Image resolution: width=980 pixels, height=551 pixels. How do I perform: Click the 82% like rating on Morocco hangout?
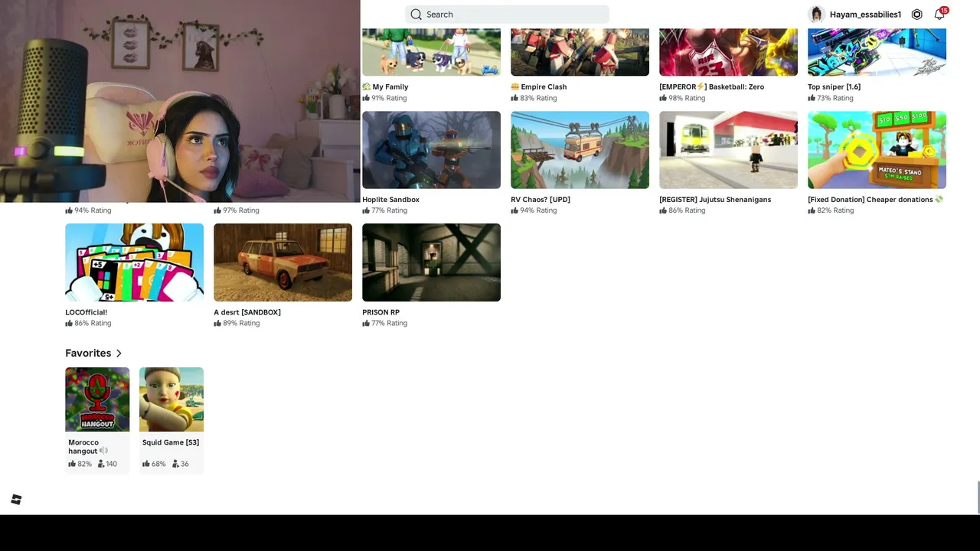[80, 464]
